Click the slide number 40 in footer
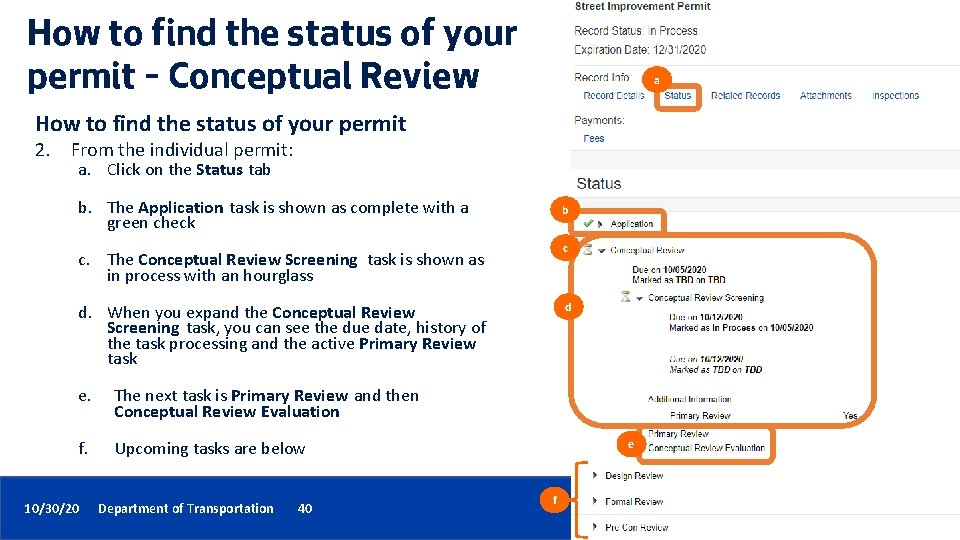The image size is (960, 540). [304, 508]
